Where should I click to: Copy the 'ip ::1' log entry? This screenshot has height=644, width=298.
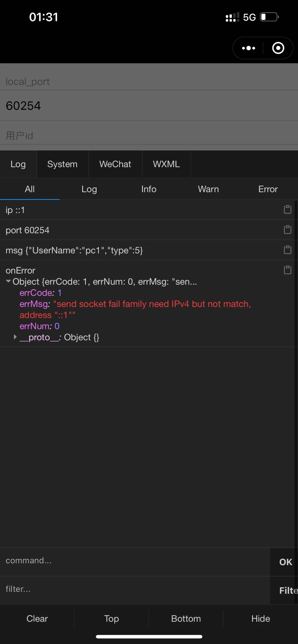[x=287, y=210]
